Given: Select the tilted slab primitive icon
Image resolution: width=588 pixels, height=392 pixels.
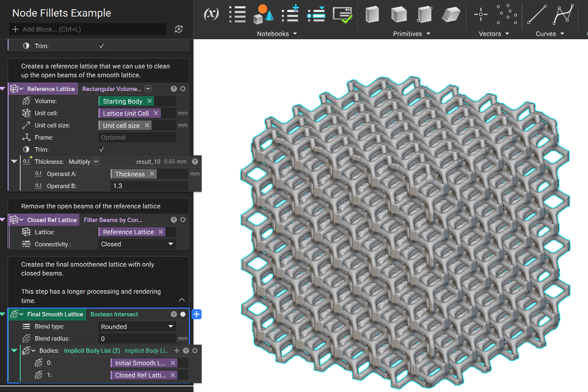Looking at the screenshot, I should [451, 15].
